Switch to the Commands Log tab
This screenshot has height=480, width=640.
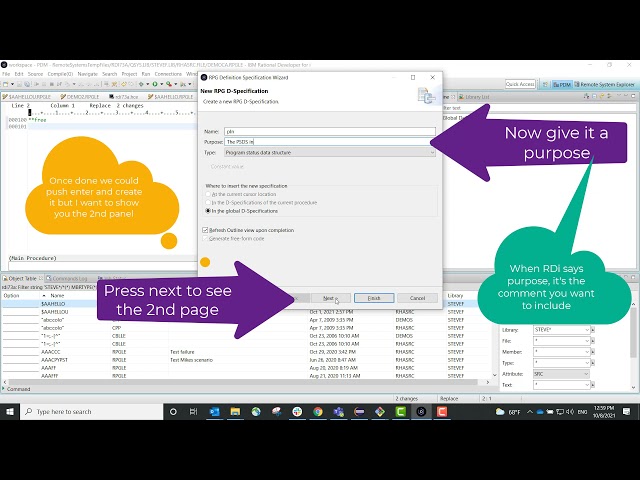[67, 278]
